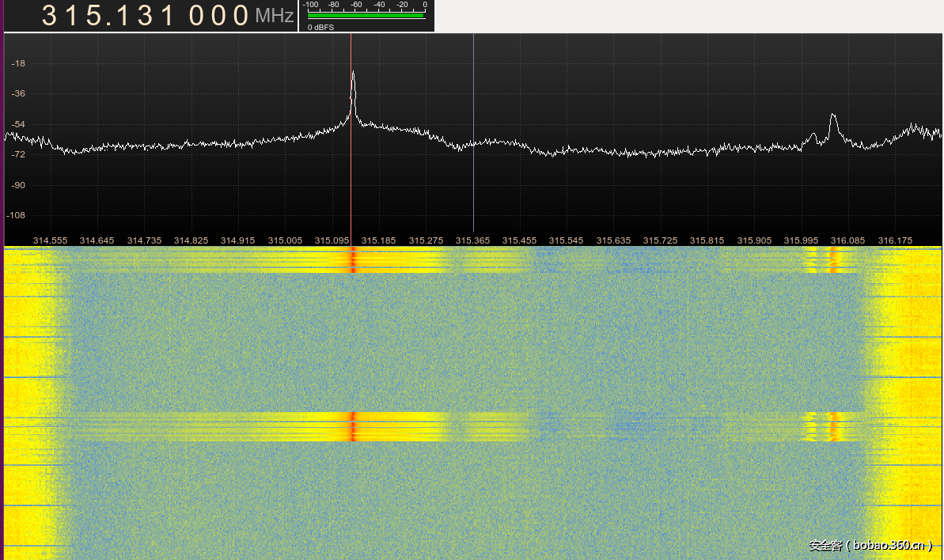Click the 314.645 frequency axis label

click(x=97, y=240)
